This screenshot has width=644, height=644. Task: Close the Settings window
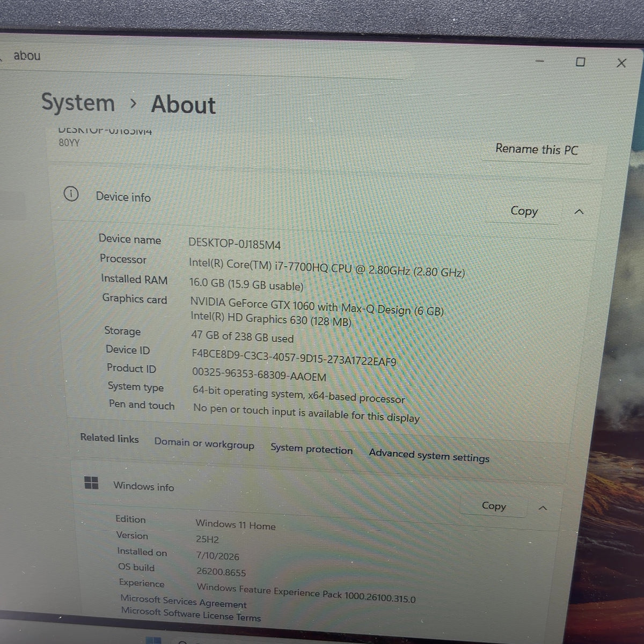click(x=621, y=63)
